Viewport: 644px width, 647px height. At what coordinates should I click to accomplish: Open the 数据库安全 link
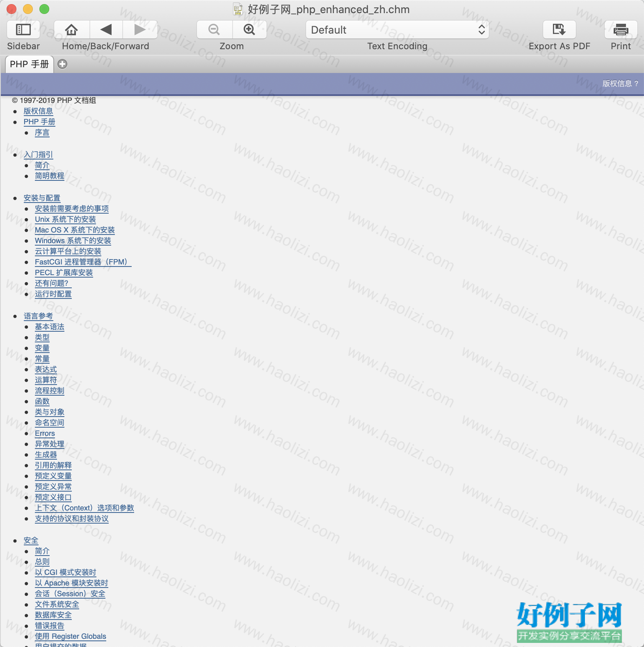pos(53,615)
